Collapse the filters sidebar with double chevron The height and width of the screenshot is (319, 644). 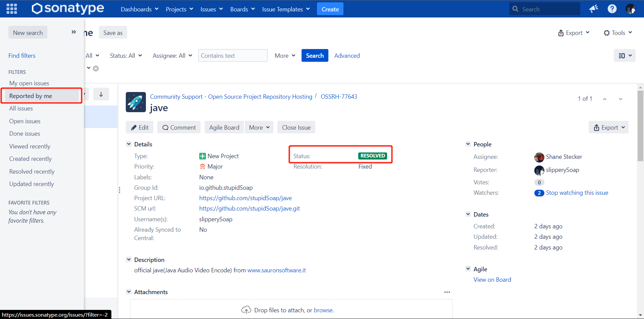(74, 32)
